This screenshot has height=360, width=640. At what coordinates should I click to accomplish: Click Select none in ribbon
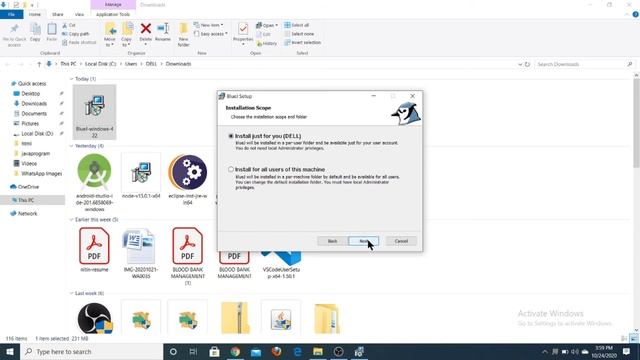click(x=299, y=34)
